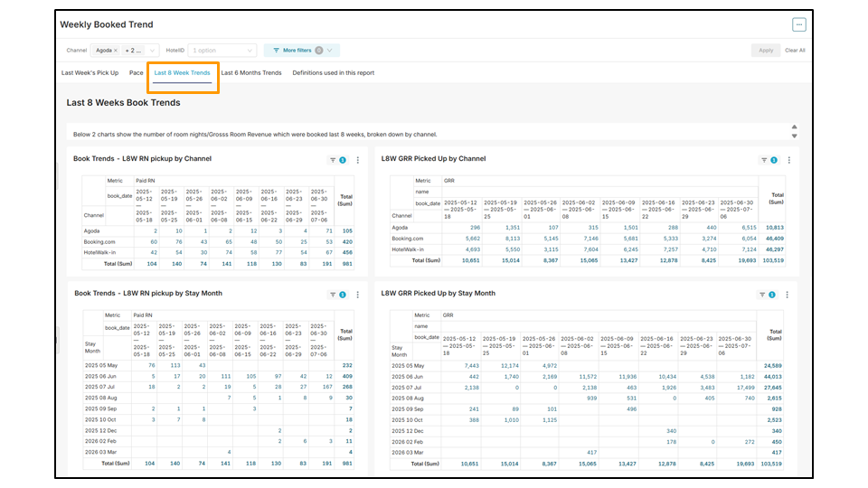
Task: Open Definitions used in this report tab
Action: 334,73
